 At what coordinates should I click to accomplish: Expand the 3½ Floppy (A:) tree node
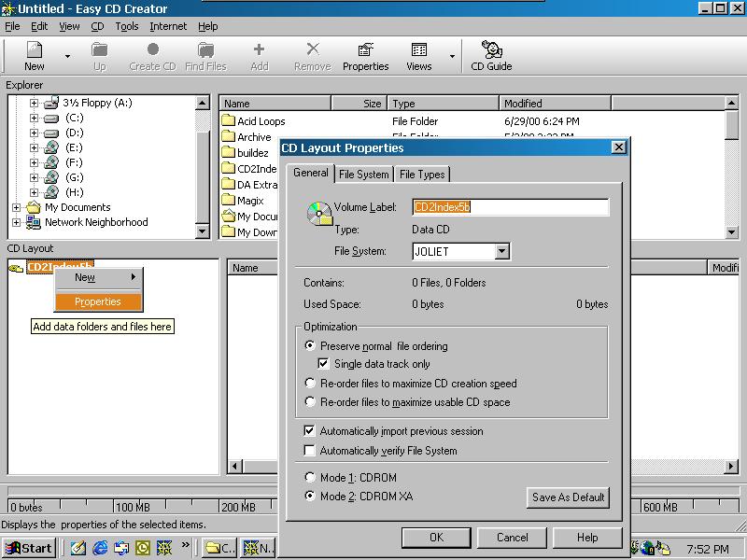pyautogui.click(x=34, y=103)
